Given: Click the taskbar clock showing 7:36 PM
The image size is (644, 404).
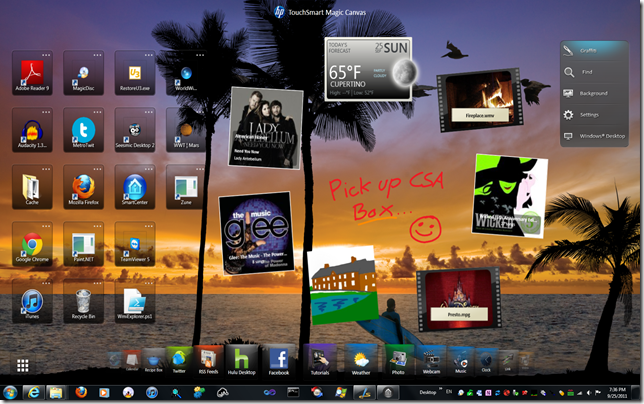Looking at the screenshot, I should (617, 393).
